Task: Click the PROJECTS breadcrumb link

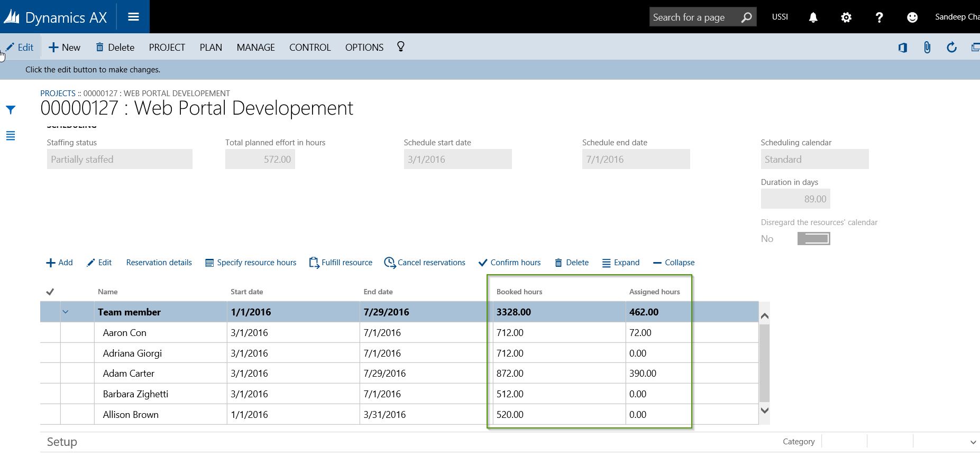Action: click(58, 94)
